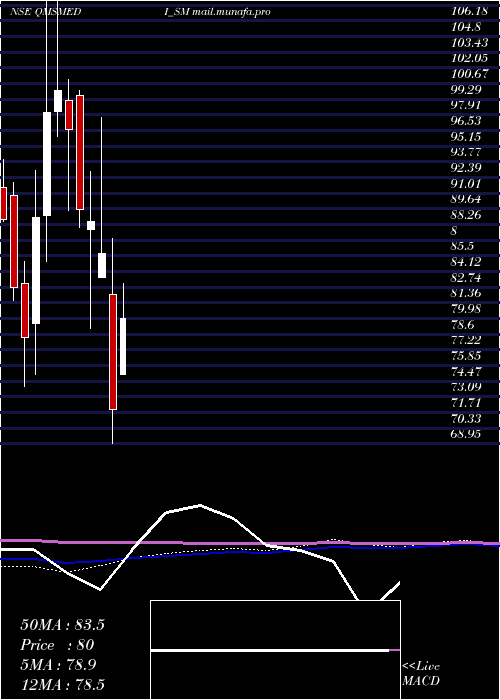Select the last white candlestick
The width and height of the screenshot is (500, 700).
point(123,346)
